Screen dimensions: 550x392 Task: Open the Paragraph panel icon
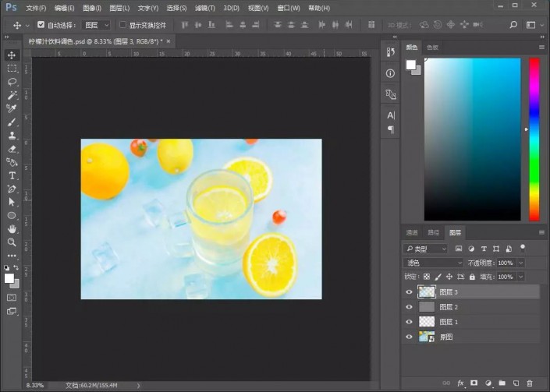(x=390, y=129)
